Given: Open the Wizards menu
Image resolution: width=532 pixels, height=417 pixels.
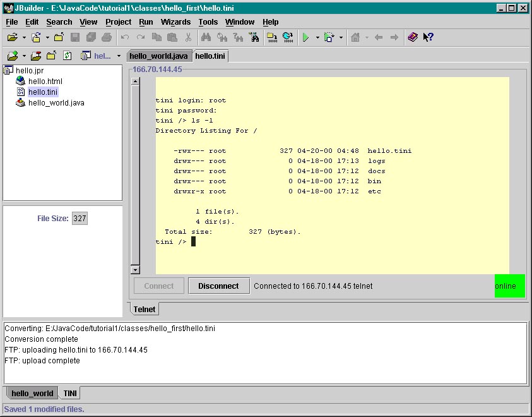Looking at the screenshot, I should pyautogui.click(x=175, y=21).
